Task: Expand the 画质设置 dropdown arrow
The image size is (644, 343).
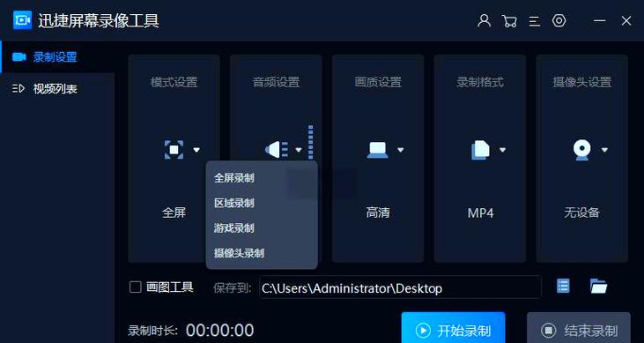Action: (x=401, y=150)
